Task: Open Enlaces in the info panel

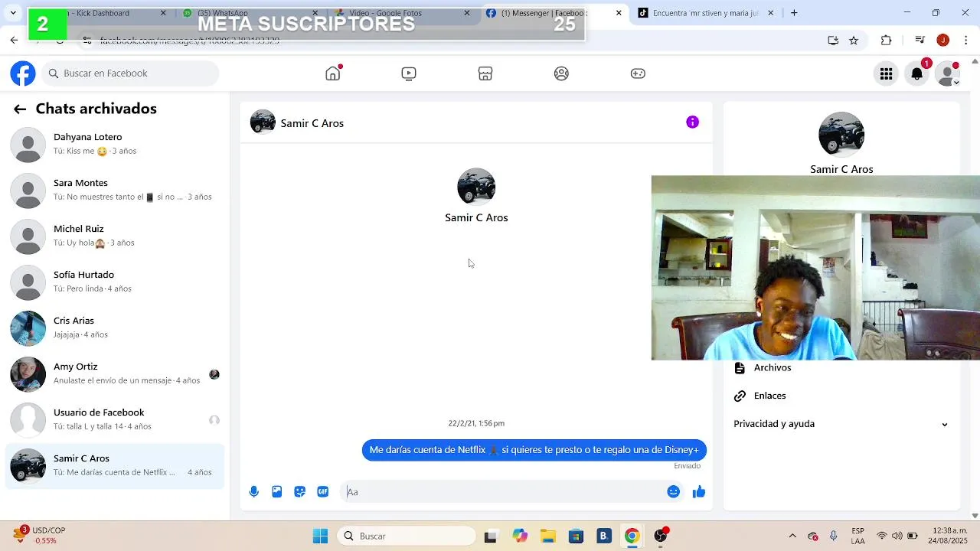Action: click(x=841, y=396)
